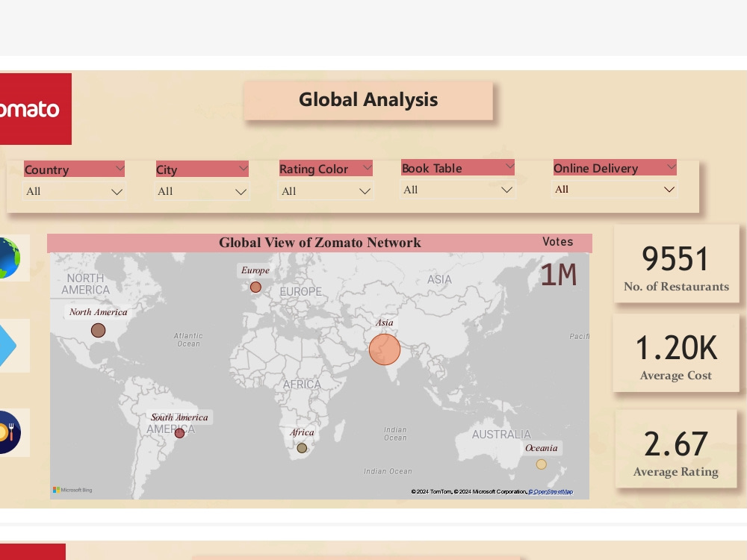The width and height of the screenshot is (747, 560).
Task: Click the Global Analysis title banner
Action: pos(368,99)
